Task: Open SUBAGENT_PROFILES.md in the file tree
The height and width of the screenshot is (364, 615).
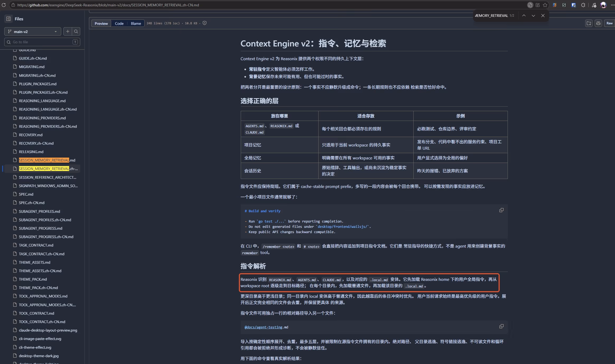Action: (x=39, y=211)
